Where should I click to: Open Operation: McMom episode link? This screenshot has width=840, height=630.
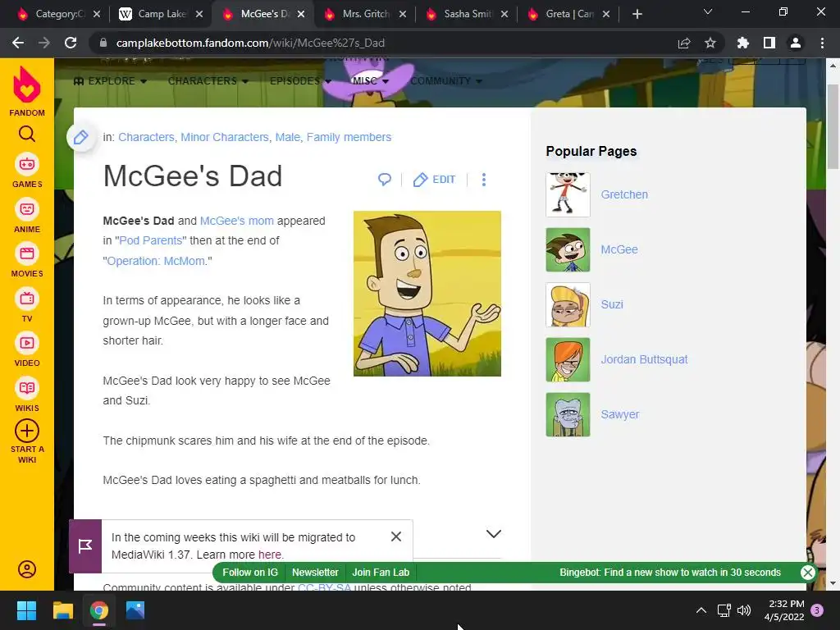pyautogui.click(x=156, y=261)
